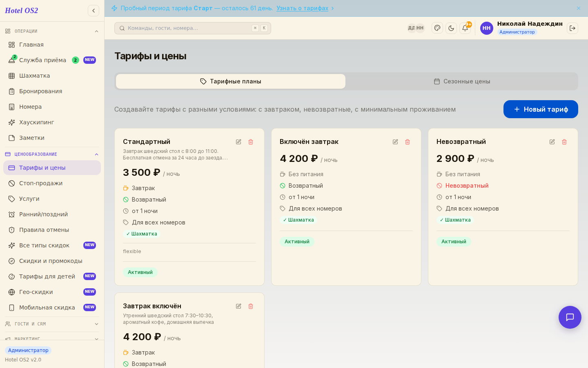
Task: Delete the Завтрак включён tariff
Action: 251,306
